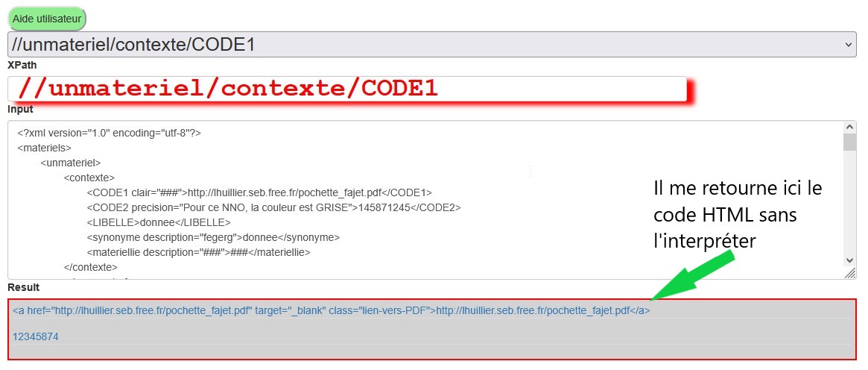
Task: Click the Input textarea scrollbar thumb
Action: [849, 141]
